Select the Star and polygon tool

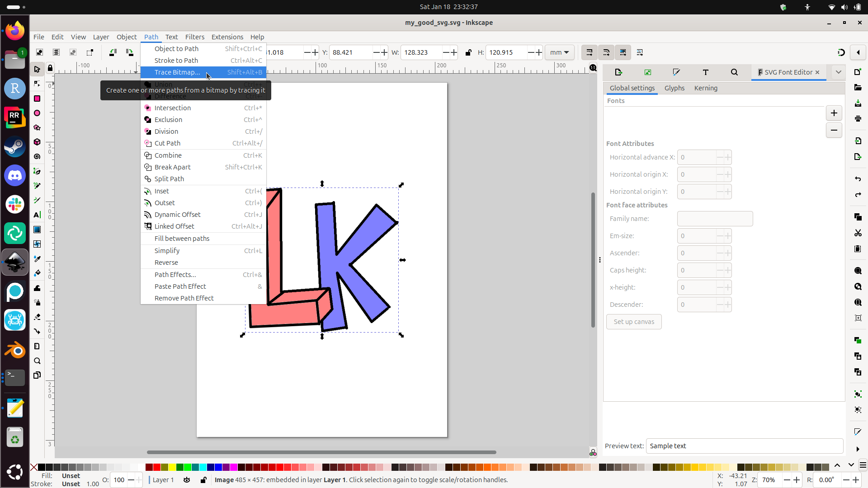click(x=37, y=127)
